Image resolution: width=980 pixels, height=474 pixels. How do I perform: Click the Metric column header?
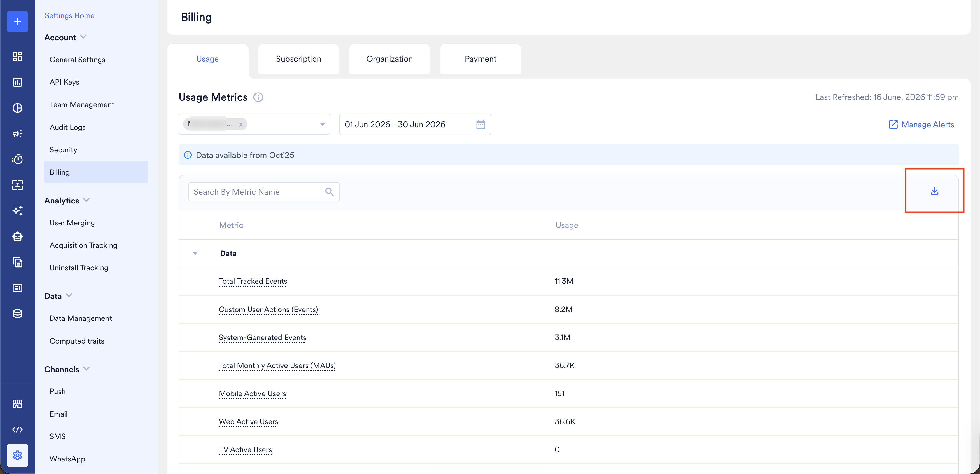pyautogui.click(x=231, y=225)
